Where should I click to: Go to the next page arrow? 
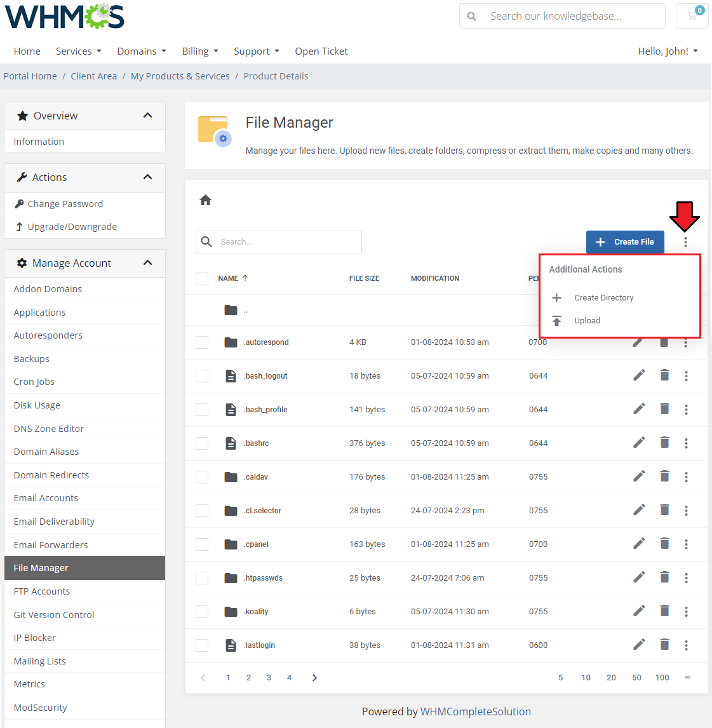coord(314,678)
